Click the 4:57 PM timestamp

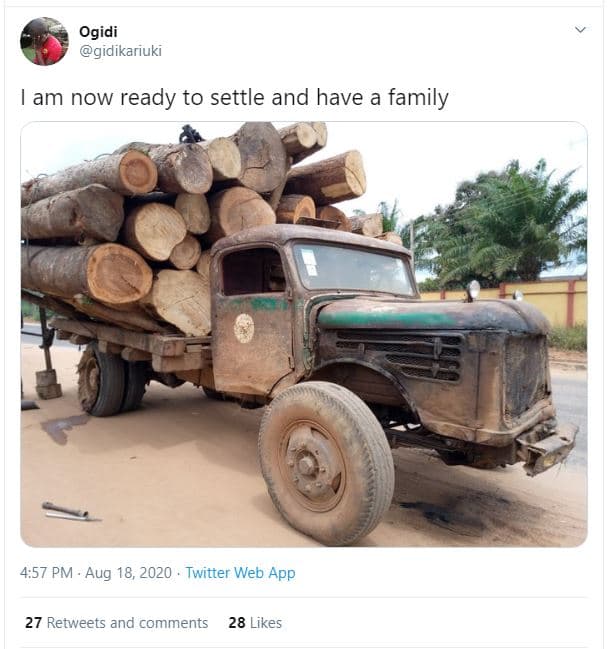pos(47,573)
